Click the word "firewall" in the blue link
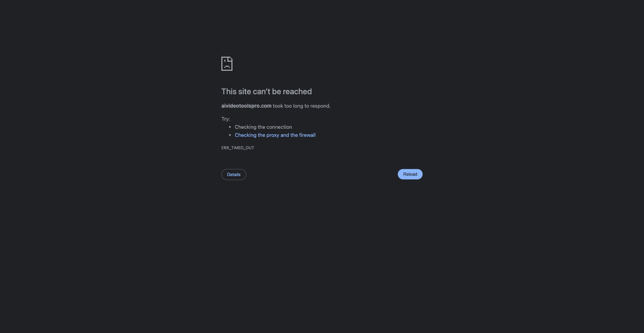This screenshot has width=644, height=333. [x=307, y=135]
